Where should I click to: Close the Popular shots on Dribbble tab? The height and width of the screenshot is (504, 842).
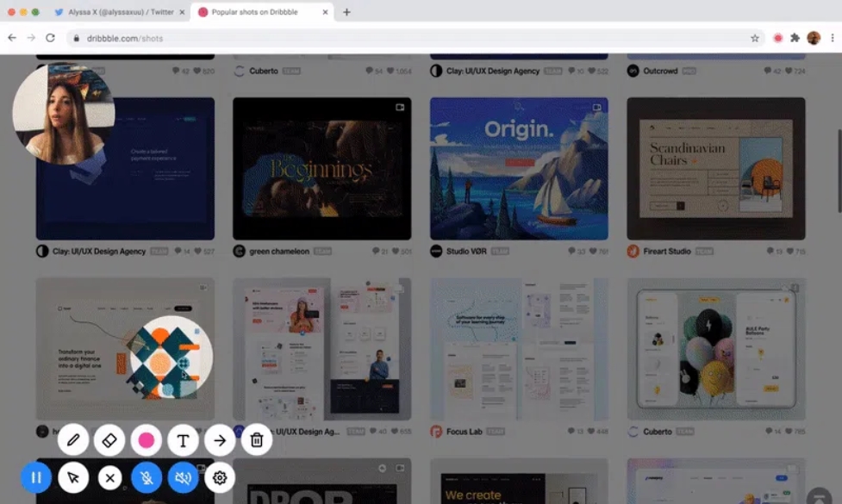pos(325,12)
